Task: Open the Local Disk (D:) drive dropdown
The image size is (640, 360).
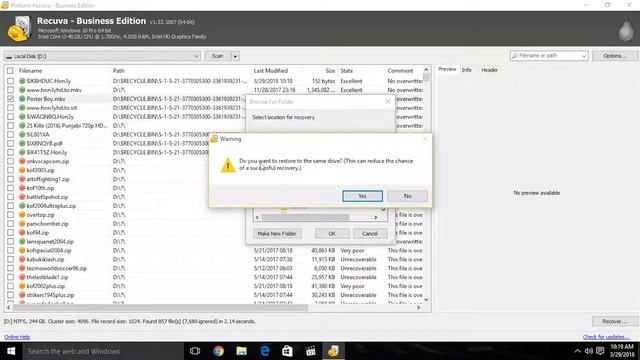Action: [x=102, y=56]
